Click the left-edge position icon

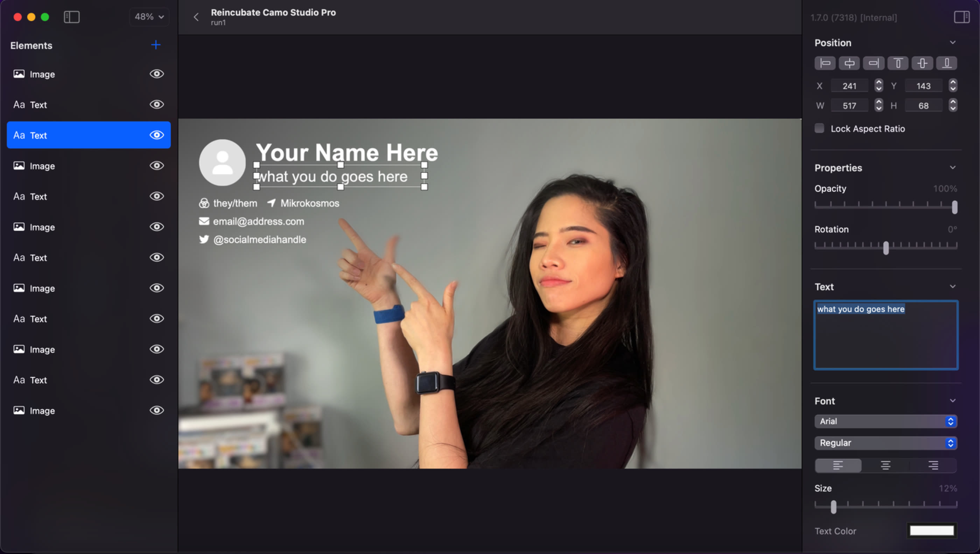825,63
